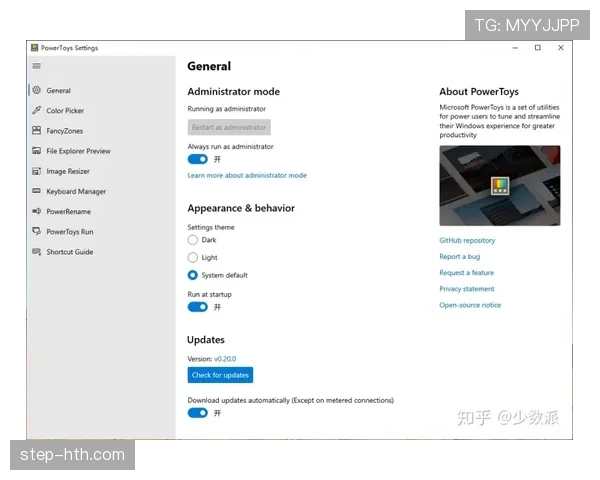The width and height of the screenshot is (600, 480).
Task: Click the hamburger navigation menu icon
Action: pos(37,66)
